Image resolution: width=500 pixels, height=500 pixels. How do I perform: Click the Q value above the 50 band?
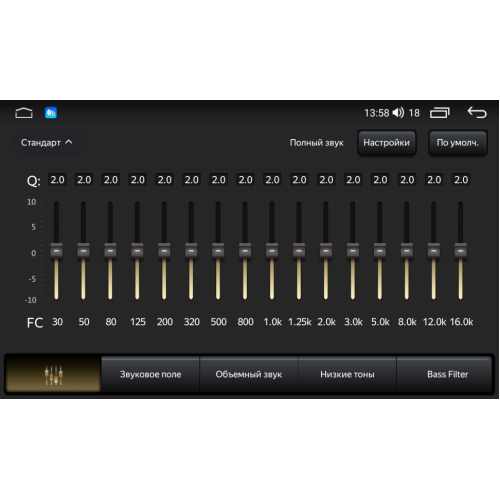point(84,180)
